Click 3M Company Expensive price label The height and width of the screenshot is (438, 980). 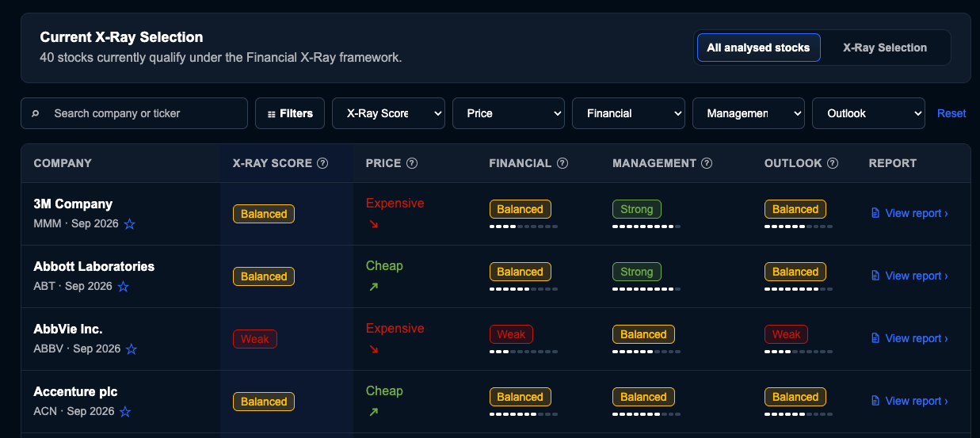click(x=395, y=204)
